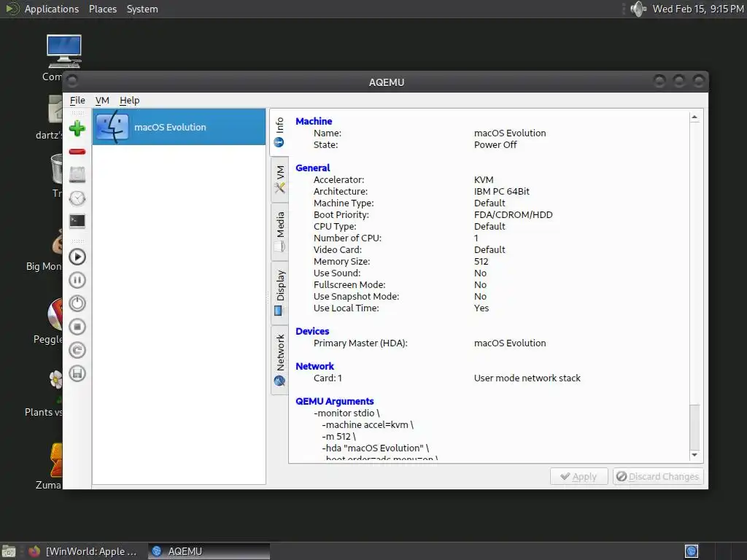This screenshot has width=747, height=560.
Task: Open the Applications menu in top panel
Action: [x=52, y=9]
